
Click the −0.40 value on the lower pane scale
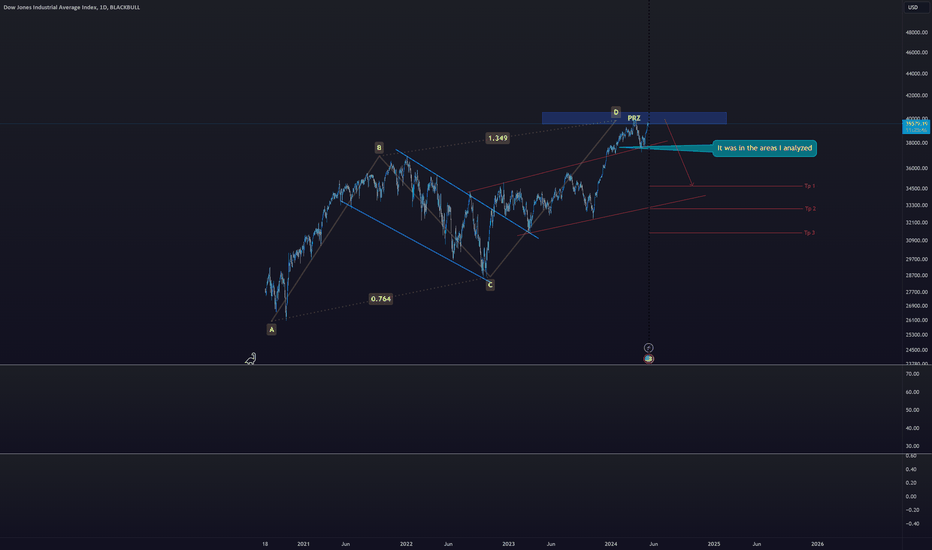pos(911,524)
